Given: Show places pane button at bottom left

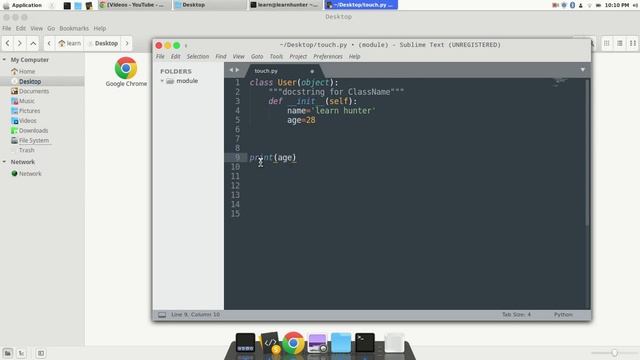Looking at the screenshot, I should coord(8,353).
